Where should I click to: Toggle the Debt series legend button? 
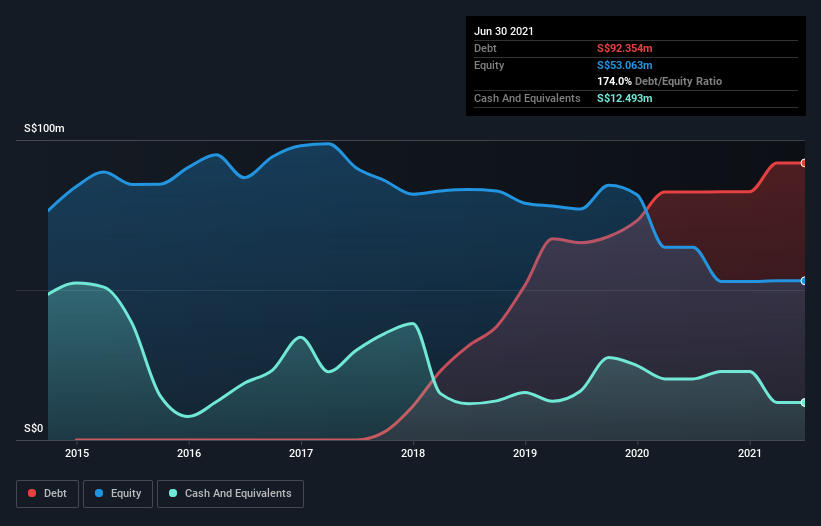click(x=47, y=494)
